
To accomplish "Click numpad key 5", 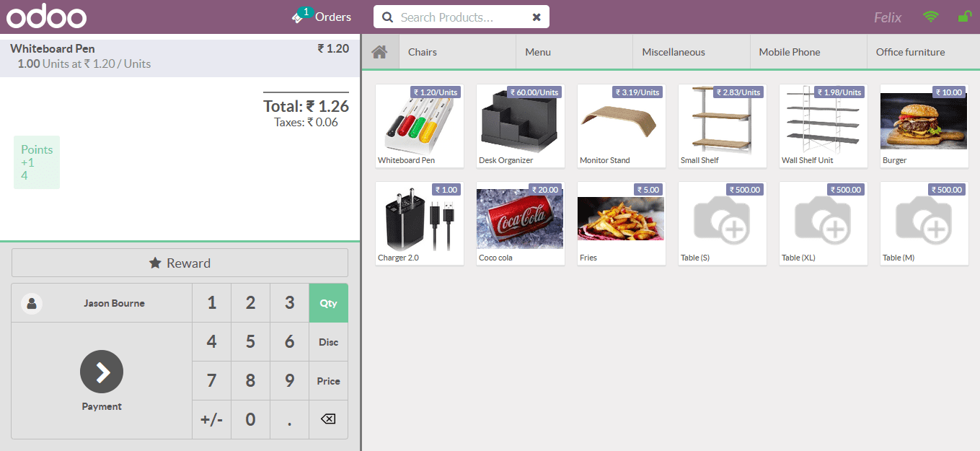I will [x=250, y=342].
